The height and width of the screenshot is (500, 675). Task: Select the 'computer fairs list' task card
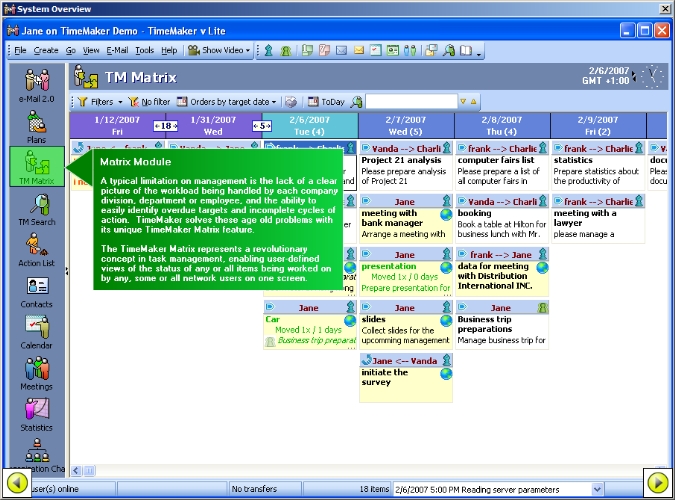click(x=502, y=166)
